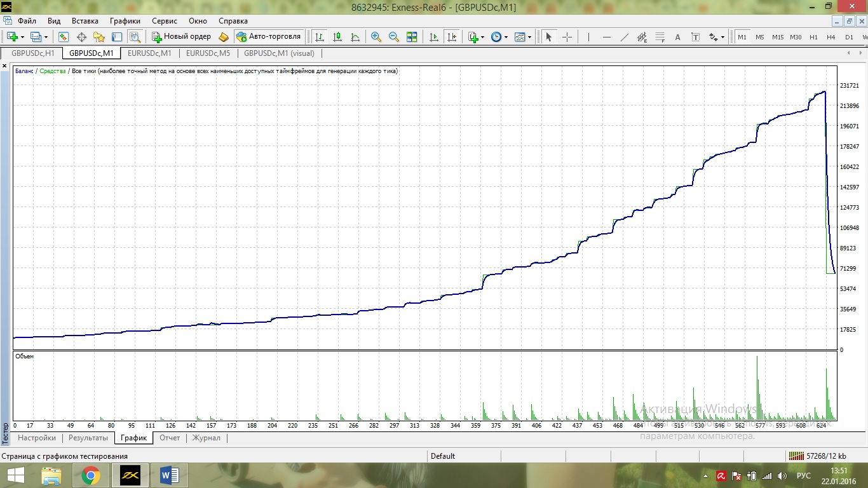The height and width of the screenshot is (488, 868).
Task: Open the Indicators list icon
Action: click(x=473, y=37)
